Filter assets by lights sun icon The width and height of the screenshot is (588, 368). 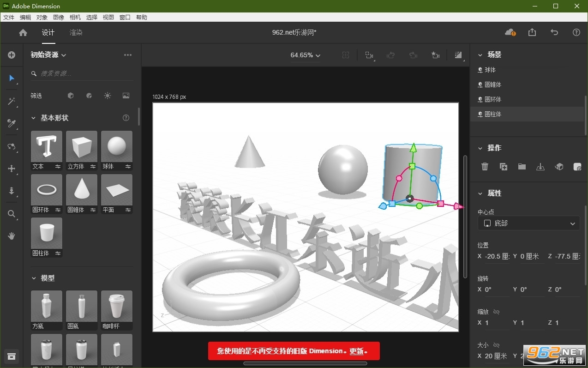coord(108,96)
